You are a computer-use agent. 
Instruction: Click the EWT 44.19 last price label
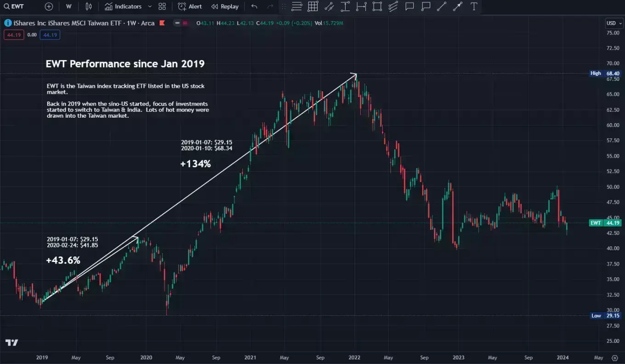pyautogui.click(x=606, y=223)
